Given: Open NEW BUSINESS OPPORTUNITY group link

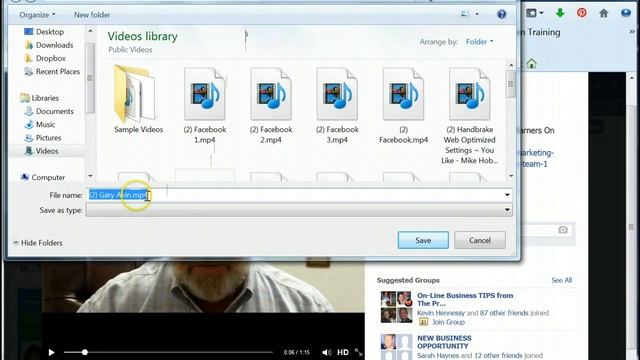Looking at the screenshot, I should [444, 342].
